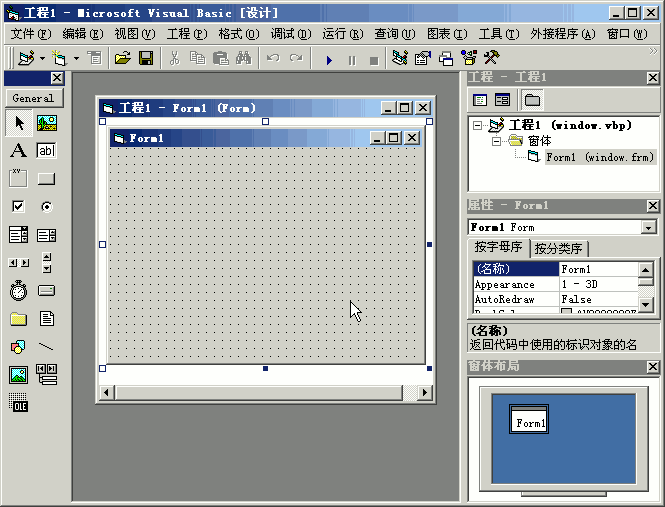Image resolution: width=665 pixels, height=507 pixels.
Task: Collapse the 工程1 (window.vbp) tree node
Action: [478, 126]
